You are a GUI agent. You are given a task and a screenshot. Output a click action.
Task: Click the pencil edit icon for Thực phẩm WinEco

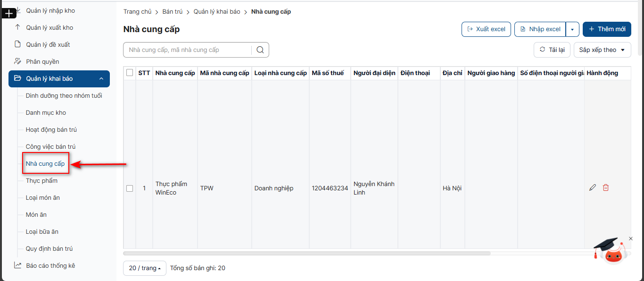point(593,187)
